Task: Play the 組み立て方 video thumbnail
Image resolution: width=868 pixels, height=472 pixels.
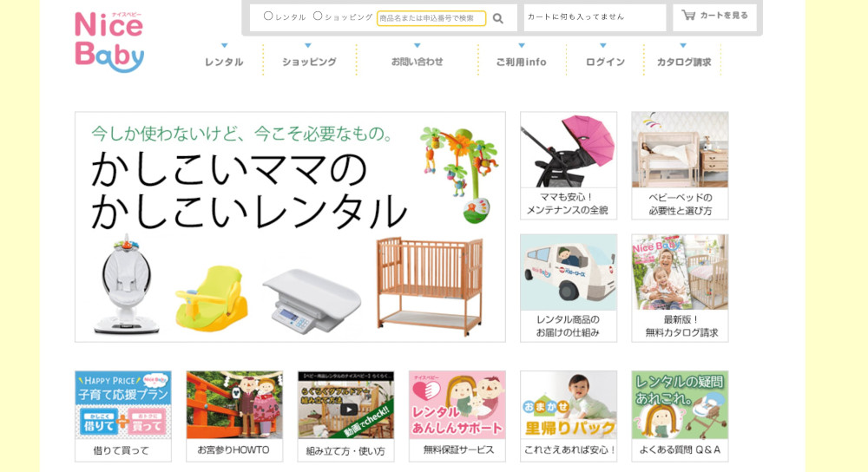Action: [346, 405]
